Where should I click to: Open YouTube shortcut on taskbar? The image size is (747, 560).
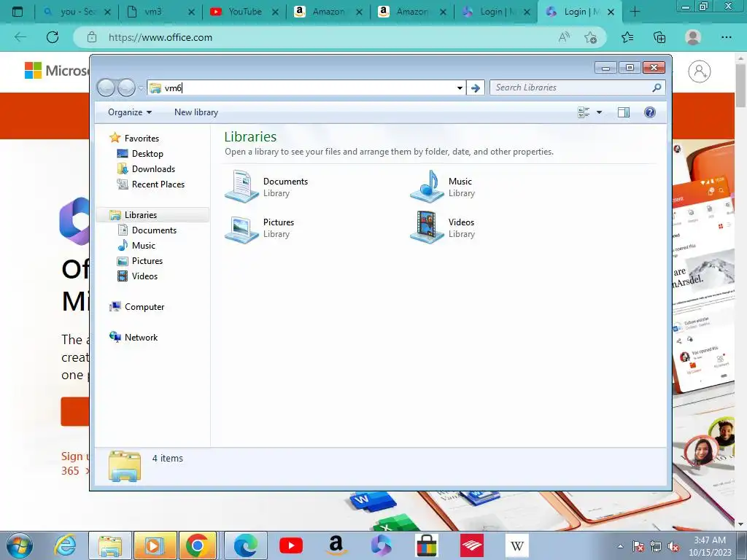291,545
